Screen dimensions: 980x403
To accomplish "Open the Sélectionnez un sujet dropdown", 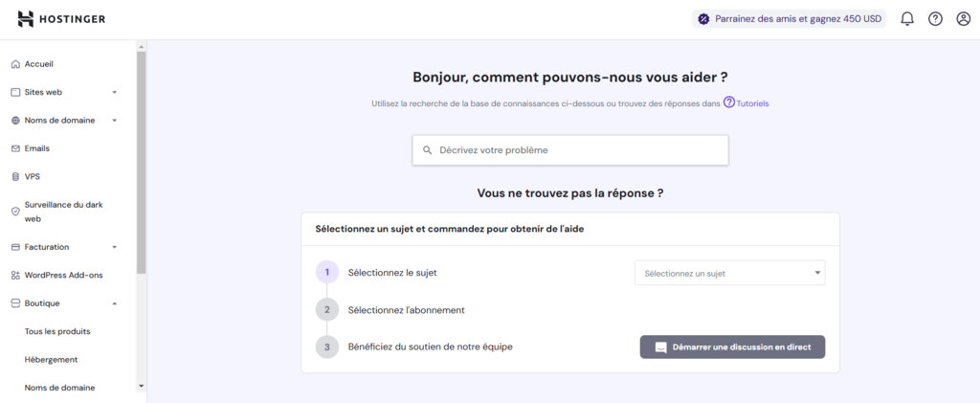I will pos(729,273).
